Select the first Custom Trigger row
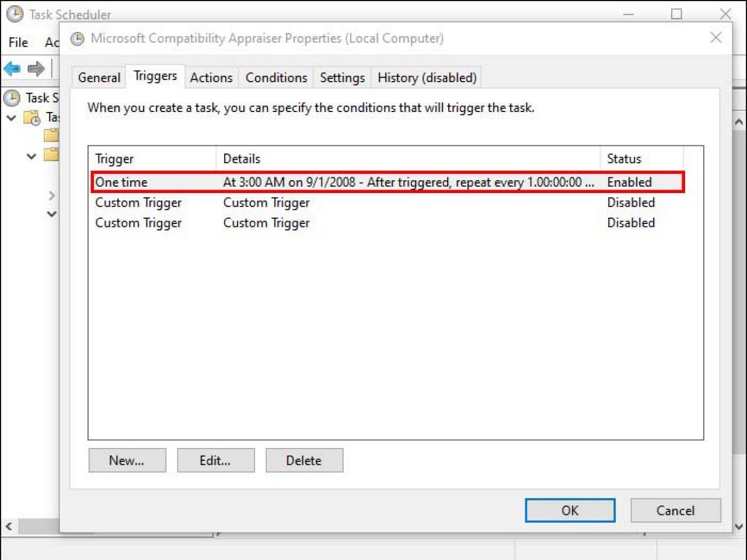The image size is (747, 560). (x=138, y=202)
